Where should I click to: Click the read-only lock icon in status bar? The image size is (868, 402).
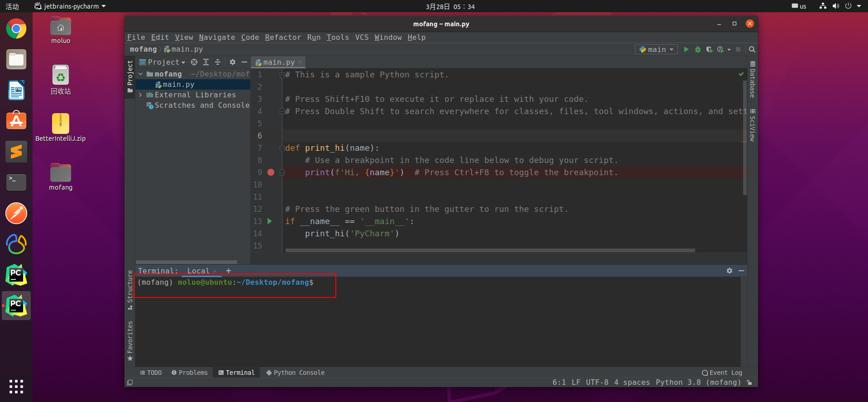tap(750, 383)
